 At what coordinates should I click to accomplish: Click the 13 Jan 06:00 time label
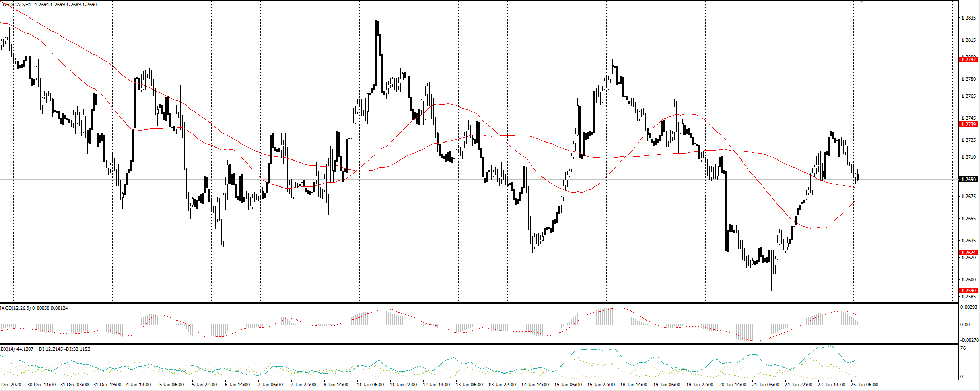(469, 385)
